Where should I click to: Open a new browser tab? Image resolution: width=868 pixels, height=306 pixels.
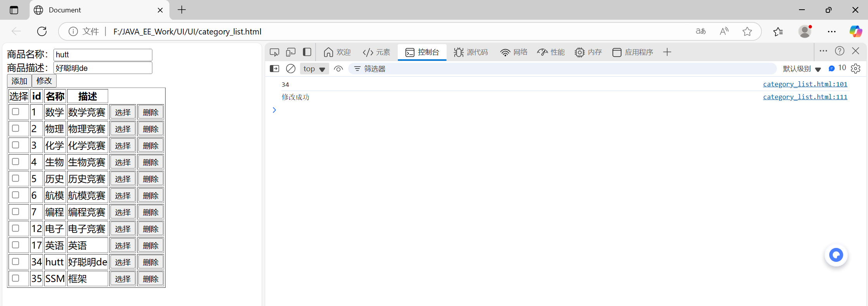coord(181,10)
